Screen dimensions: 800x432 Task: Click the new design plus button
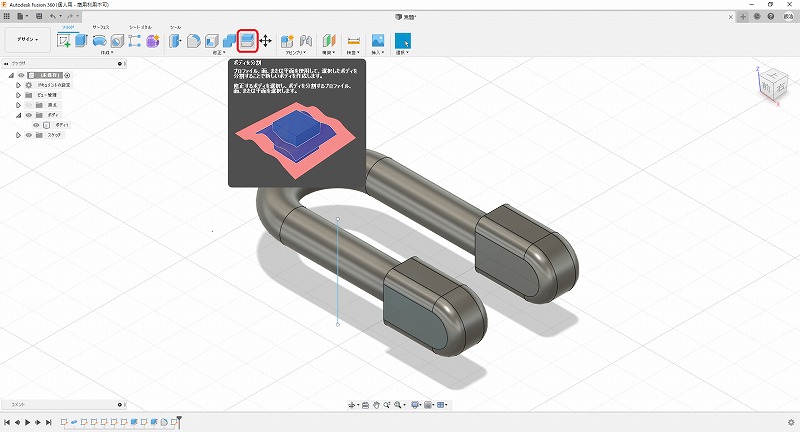(x=742, y=17)
